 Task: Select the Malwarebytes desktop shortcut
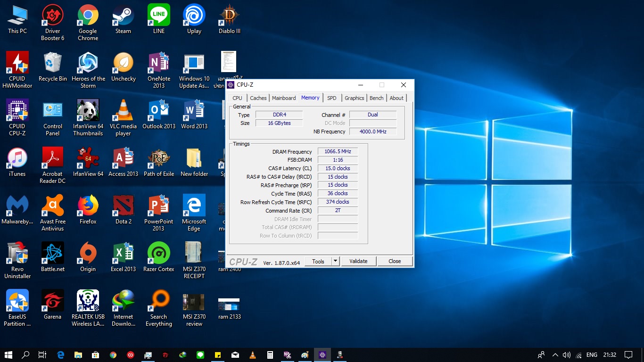[17, 210]
